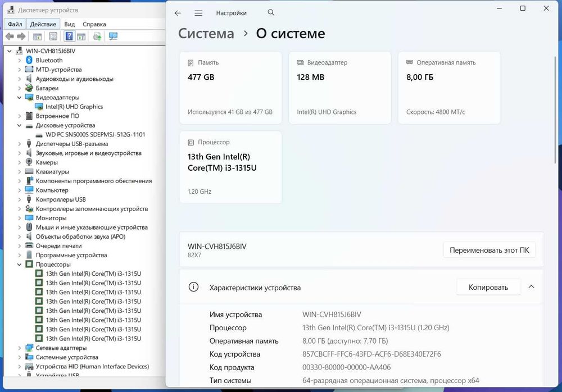Select the Встроенное ПО tree item
This screenshot has width=562, height=392.
click(x=57, y=116)
